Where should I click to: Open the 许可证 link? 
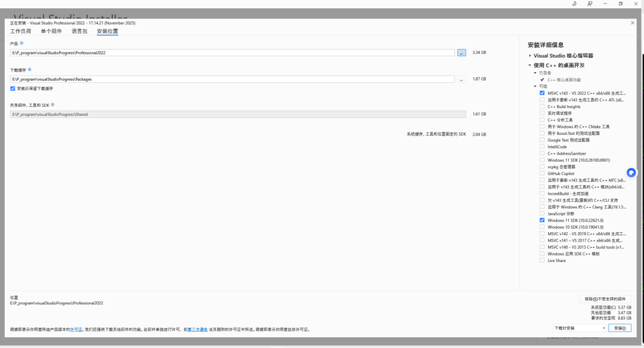(x=76, y=329)
